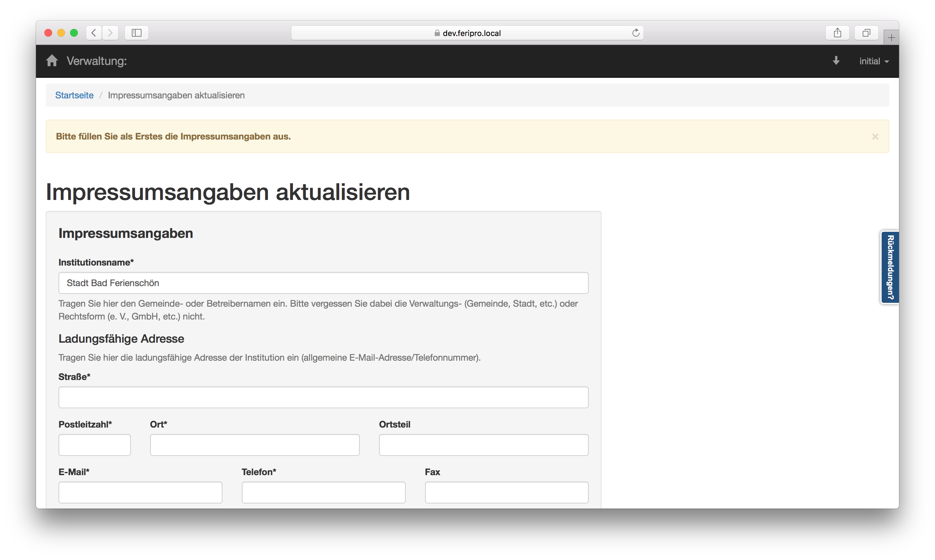
Task: Go forward with browser forward arrow
Action: pos(110,33)
